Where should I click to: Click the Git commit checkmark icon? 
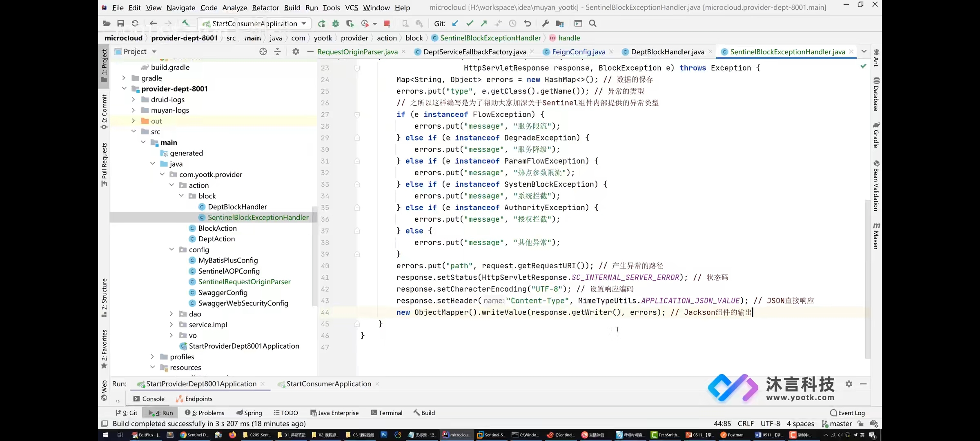(470, 23)
